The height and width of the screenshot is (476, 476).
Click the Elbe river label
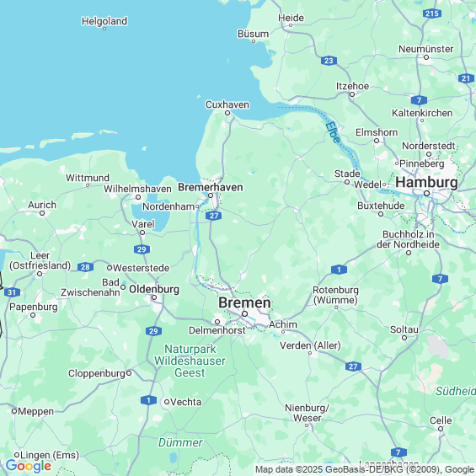coord(333,132)
